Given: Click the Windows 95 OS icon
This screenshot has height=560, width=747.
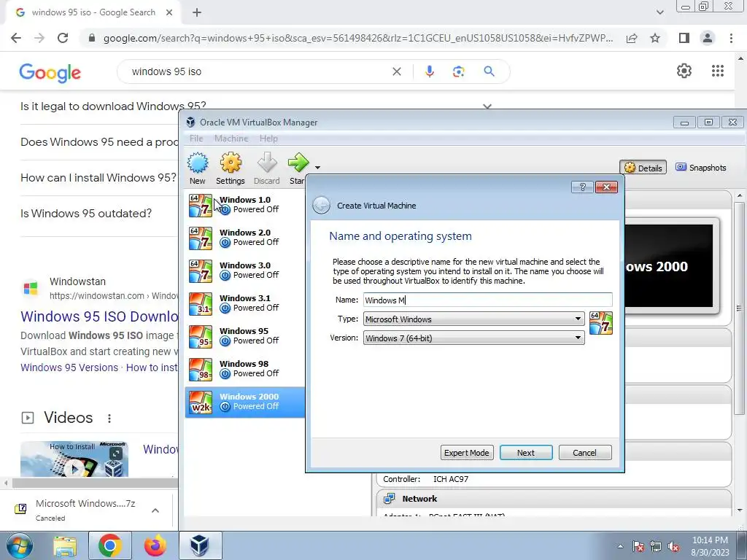Looking at the screenshot, I should click(x=201, y=337).
